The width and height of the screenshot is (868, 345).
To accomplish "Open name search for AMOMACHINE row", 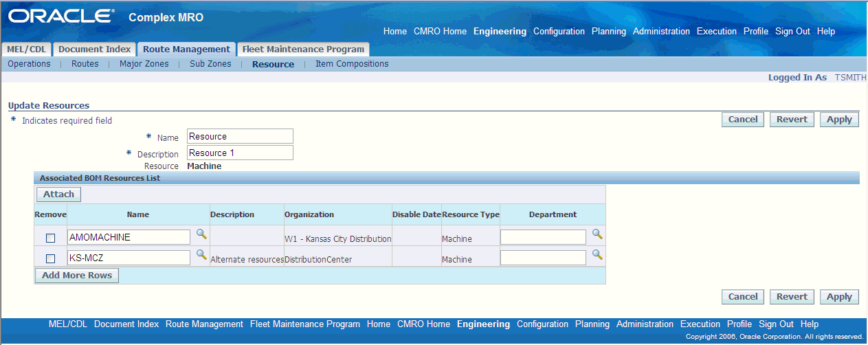I will (201, 234).
